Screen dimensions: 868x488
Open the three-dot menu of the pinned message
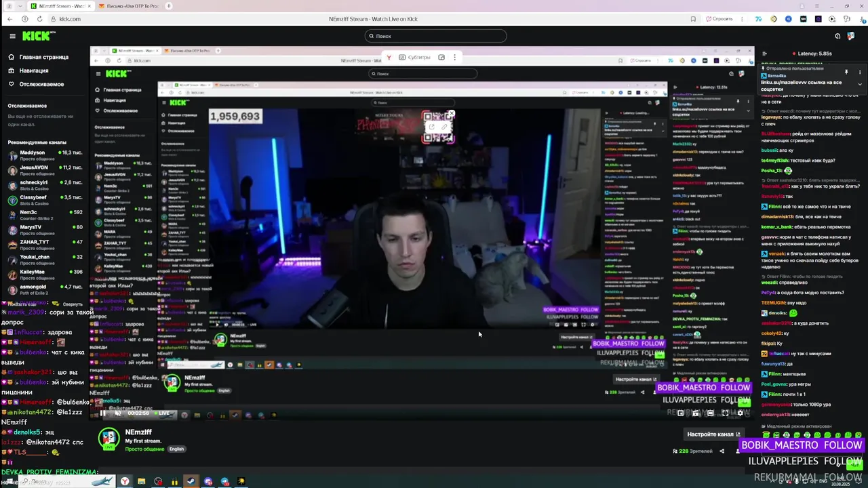tap(860, 72)
